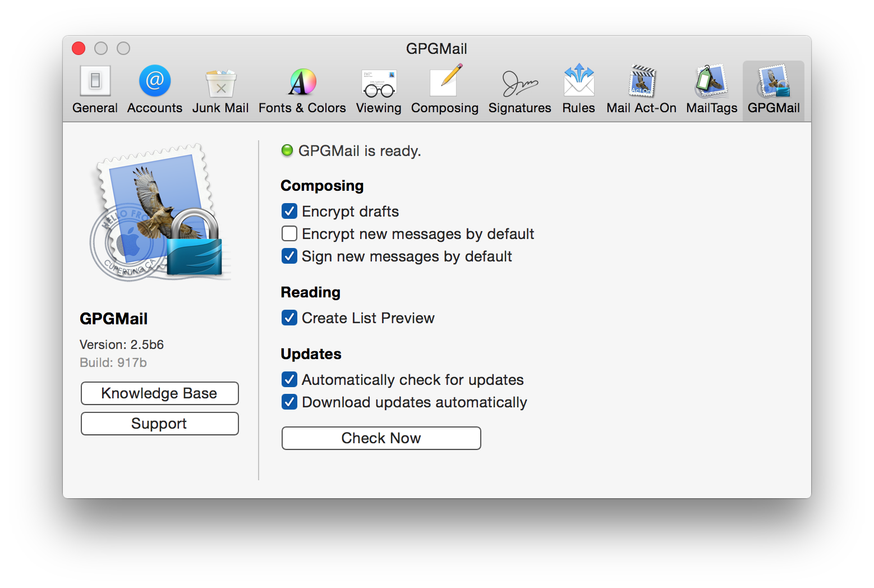This screenshot has height=588, width=874.
Task: Click the Build: 917b text
Action: click(x=113, y=362)
